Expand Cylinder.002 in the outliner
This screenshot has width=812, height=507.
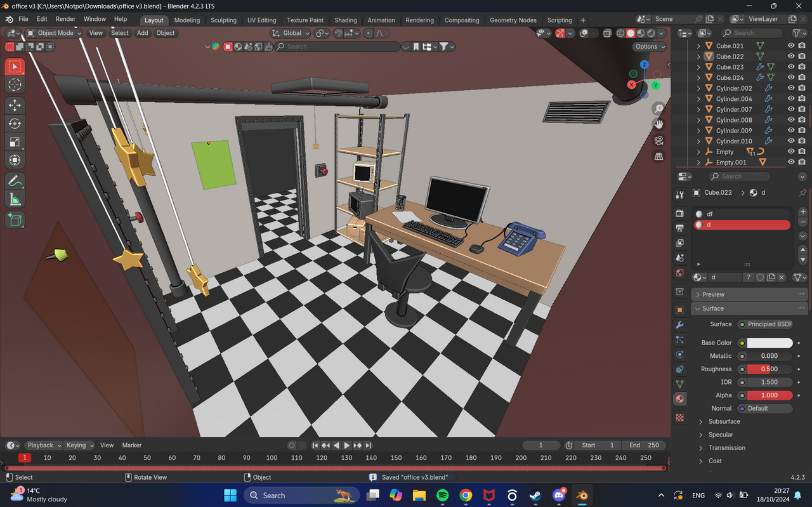click(699, 88)
